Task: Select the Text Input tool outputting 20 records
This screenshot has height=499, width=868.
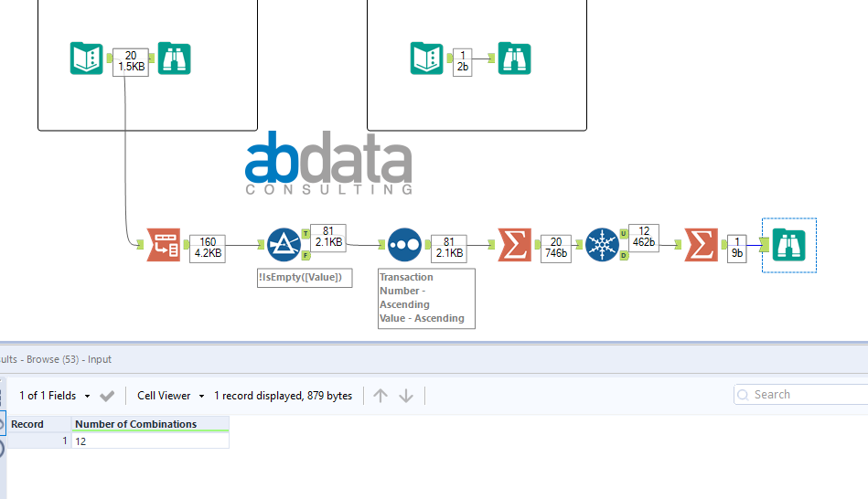Action: [x=86, y=58]
